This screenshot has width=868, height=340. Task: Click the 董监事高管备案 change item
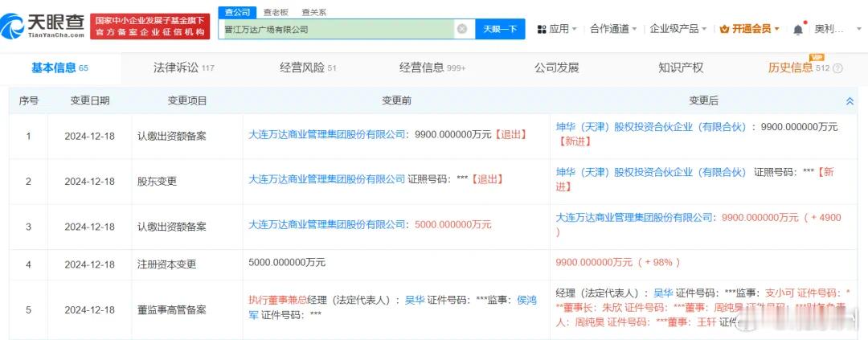coord(172,309)
